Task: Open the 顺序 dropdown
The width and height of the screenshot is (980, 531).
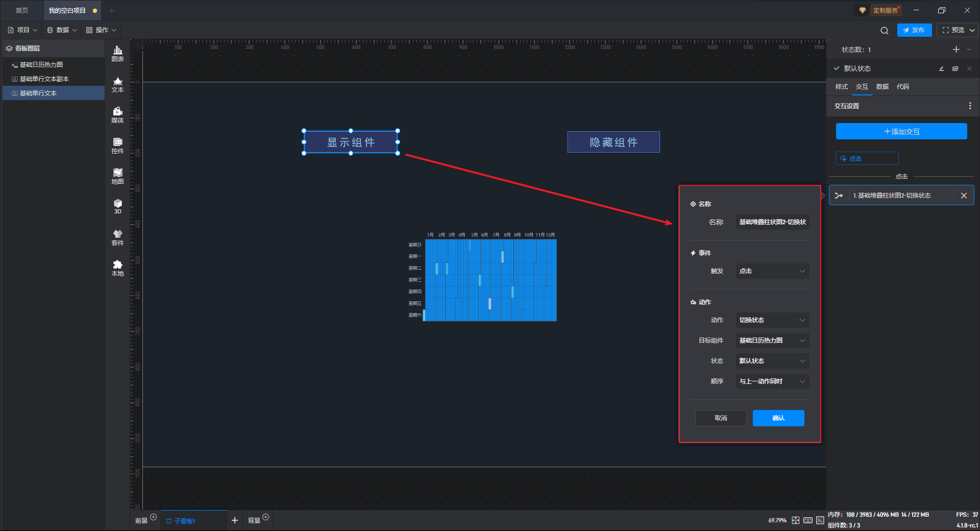Action: pos(772,381)
